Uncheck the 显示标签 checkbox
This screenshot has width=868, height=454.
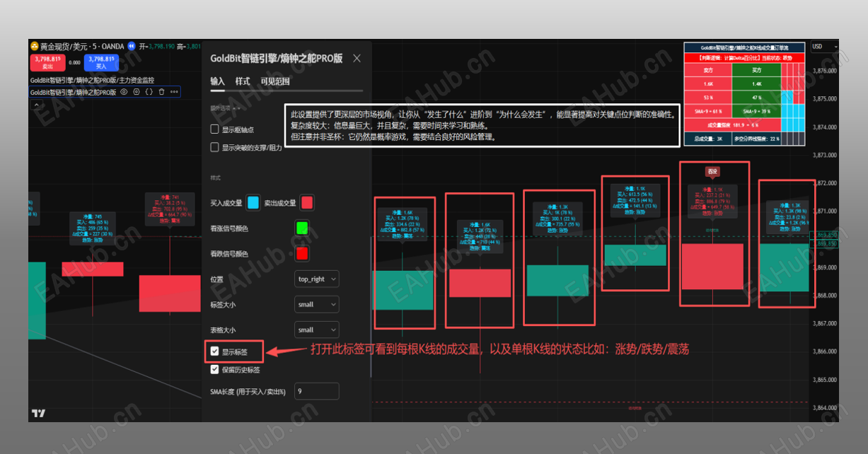pos(215,351)
